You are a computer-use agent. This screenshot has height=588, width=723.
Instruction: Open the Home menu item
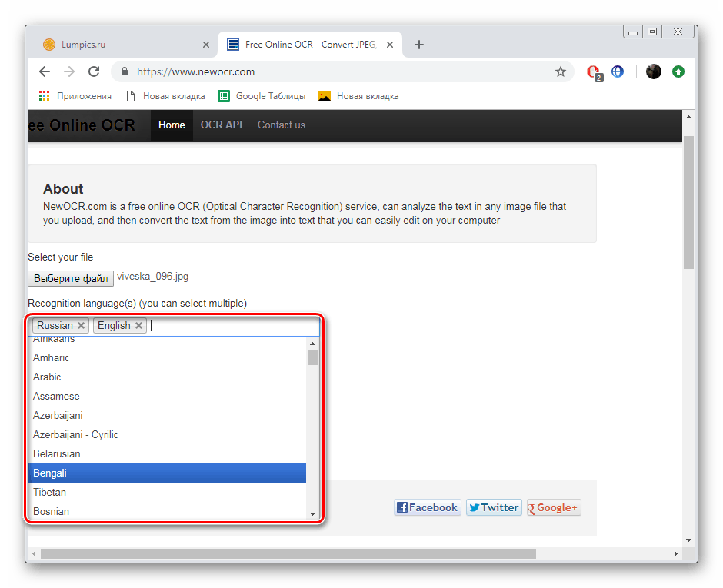click(x=172, y=125)
